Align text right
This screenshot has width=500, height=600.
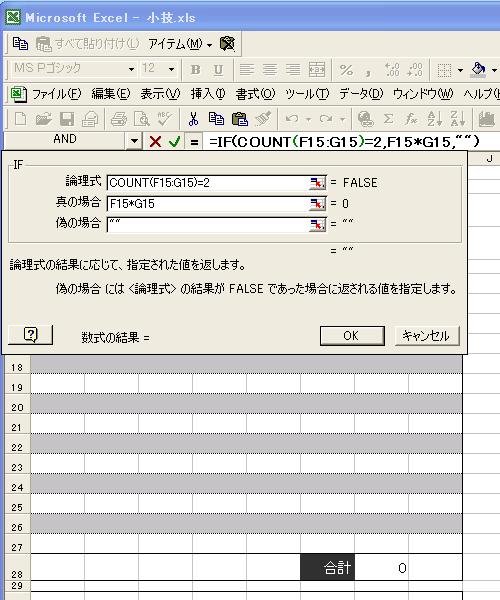click(x=293, y=70)
